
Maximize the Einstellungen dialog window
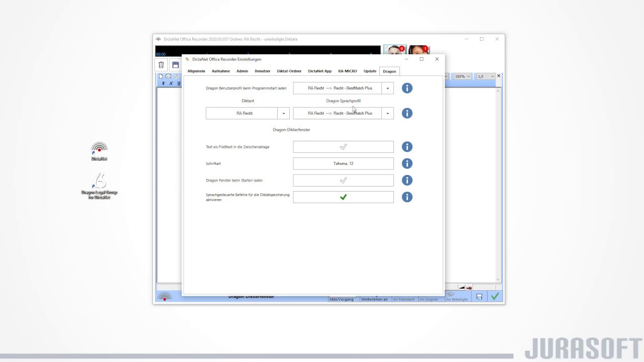(x=422, y=59)
